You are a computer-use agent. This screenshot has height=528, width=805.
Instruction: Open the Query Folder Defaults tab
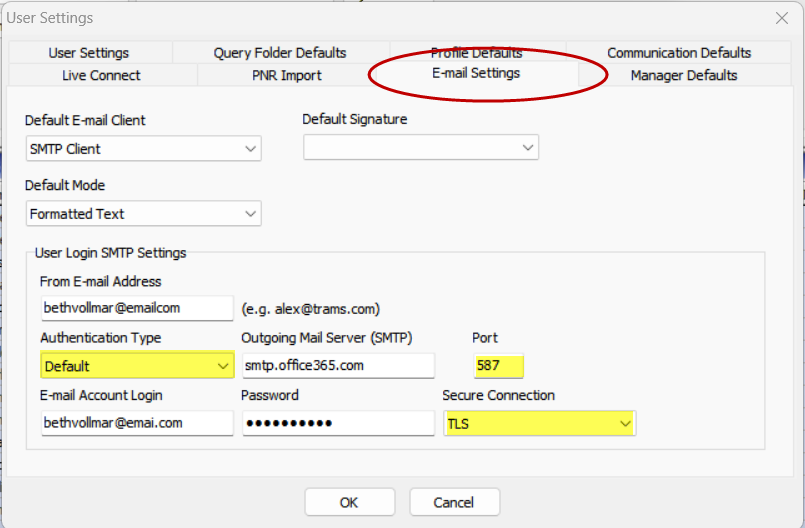click(x=279, y=53)
